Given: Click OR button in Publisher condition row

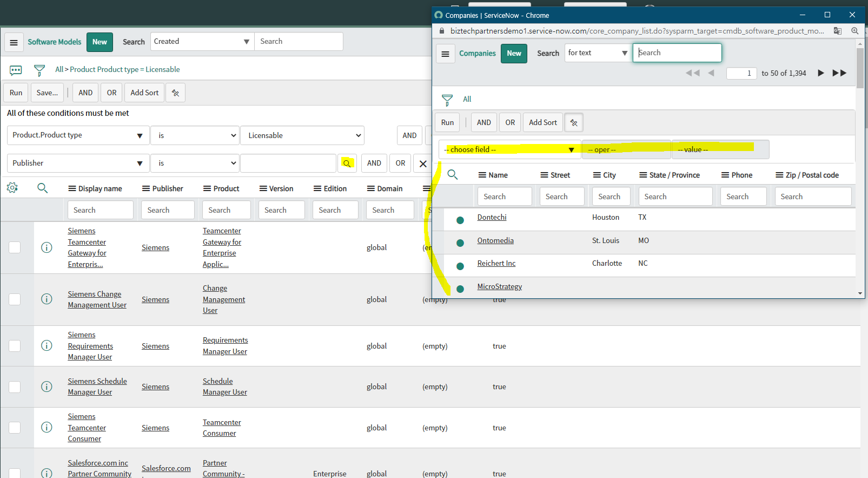Looking at the screenshot, I should pos(400,163).
